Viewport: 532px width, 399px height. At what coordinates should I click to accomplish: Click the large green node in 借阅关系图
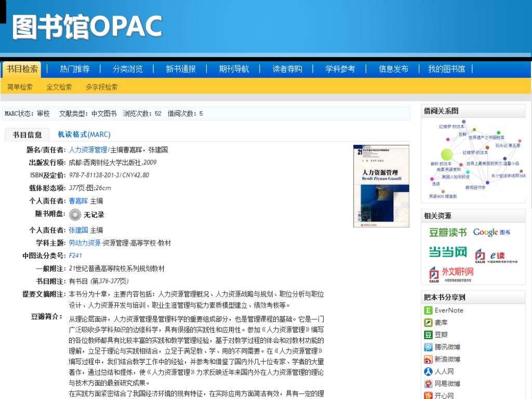[x=447, y=155]
